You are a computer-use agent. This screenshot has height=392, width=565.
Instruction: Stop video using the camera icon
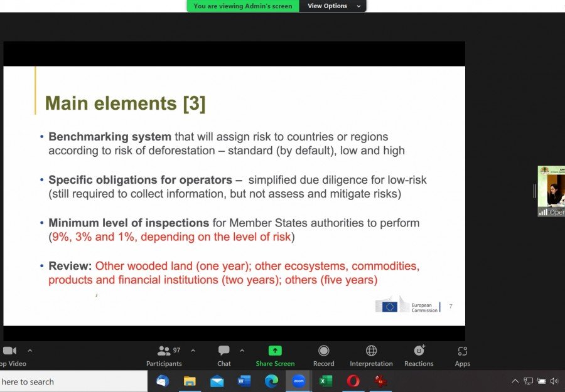9,351
